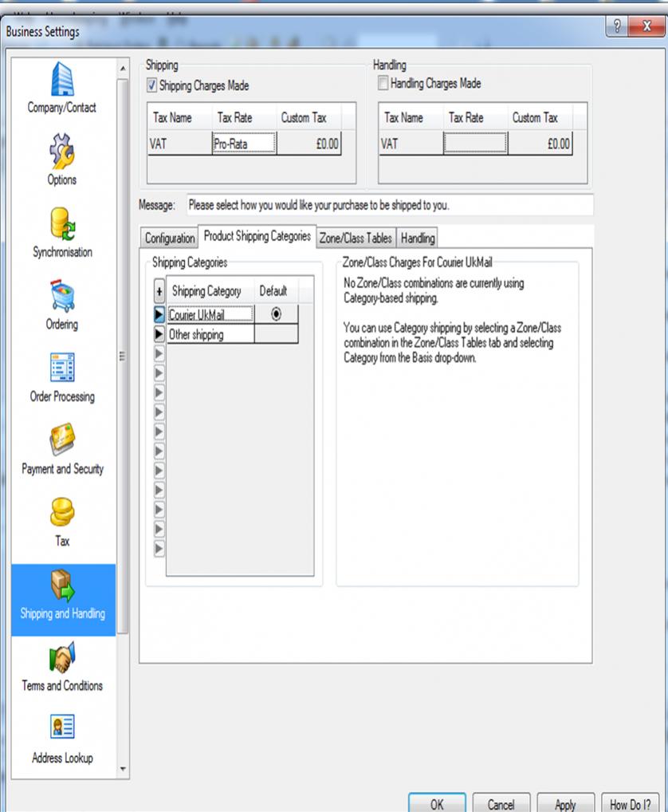Enable the Handling Charges Made checkbox
Screen dimensions: 668x812
coord(383,84)
